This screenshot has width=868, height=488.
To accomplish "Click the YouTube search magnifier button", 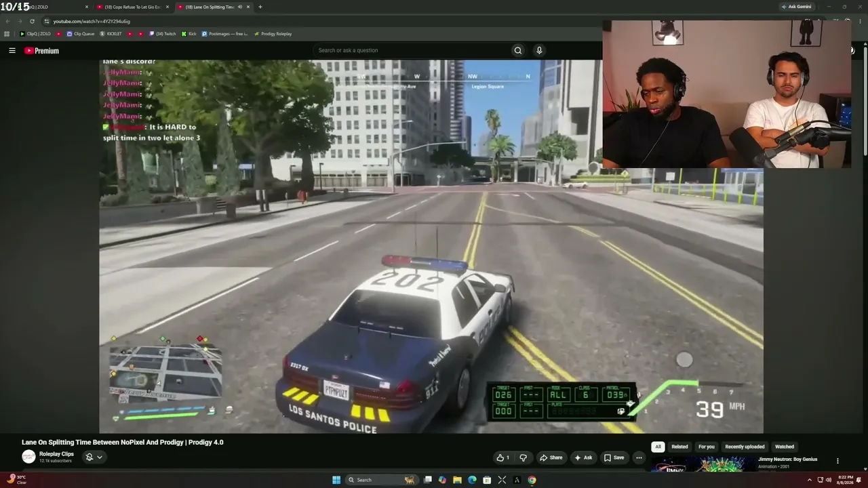I will tap(518, 50).
